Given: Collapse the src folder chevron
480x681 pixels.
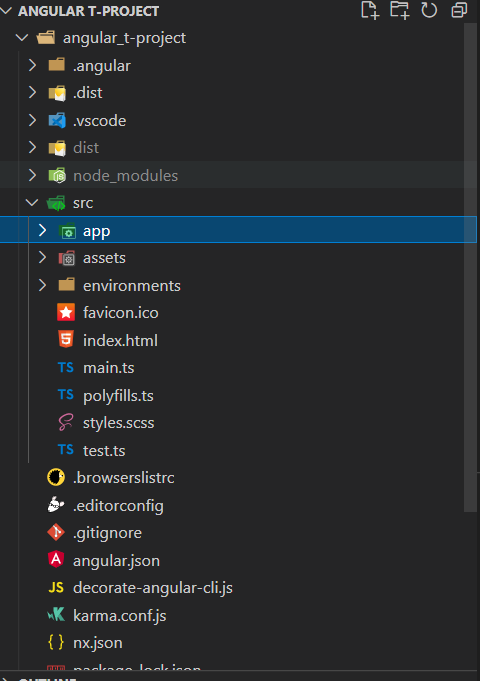Looking at the screenshot, I should [32, 202].
